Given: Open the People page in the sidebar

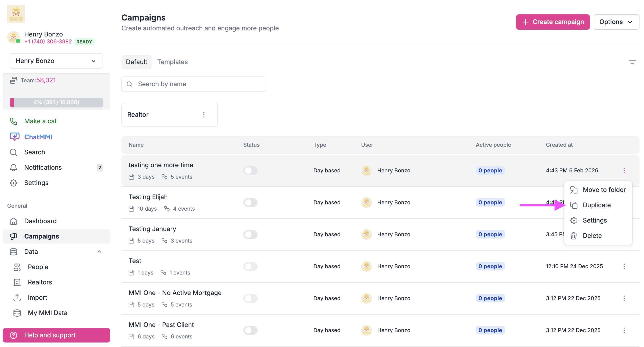Looking at the screenshot, I should pyautogui.click(x=38, y=267).
